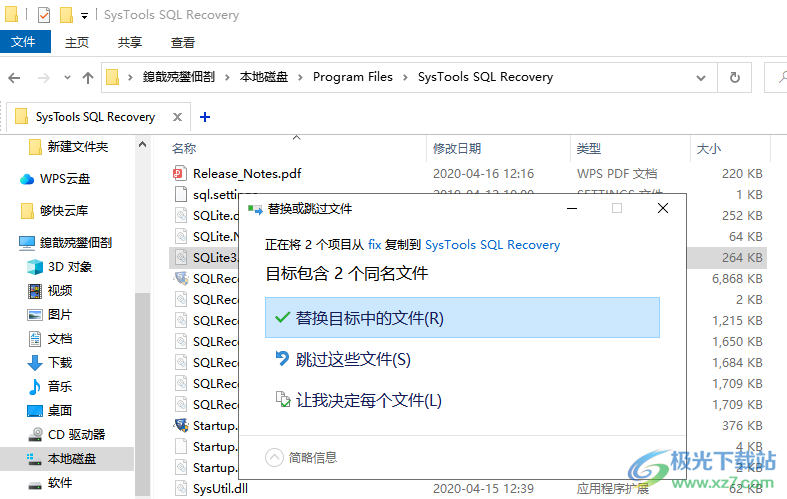Click 2020-04-16 12:16 date cell
The image size is (787, 499).
pos(483,174)
